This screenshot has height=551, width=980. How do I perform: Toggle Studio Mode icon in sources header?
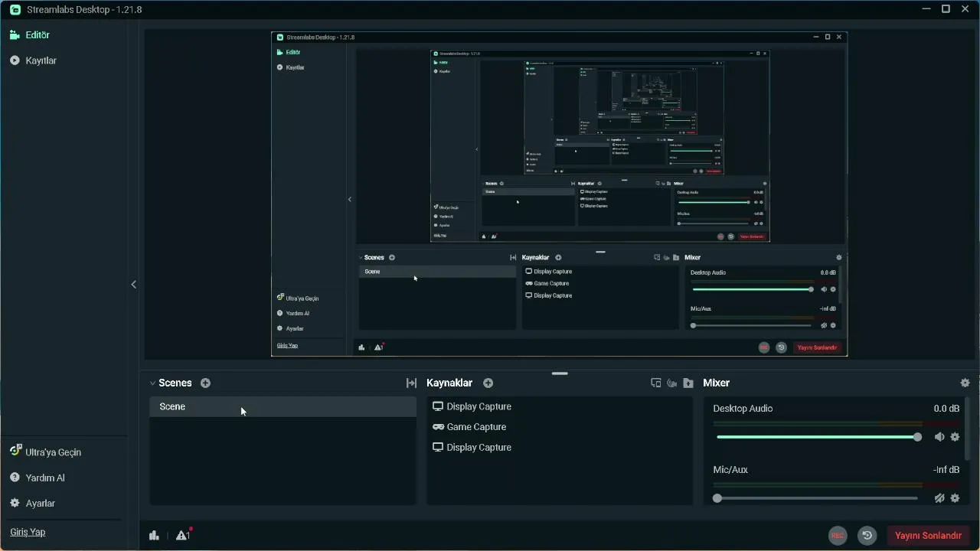click(x=655, y=383)
